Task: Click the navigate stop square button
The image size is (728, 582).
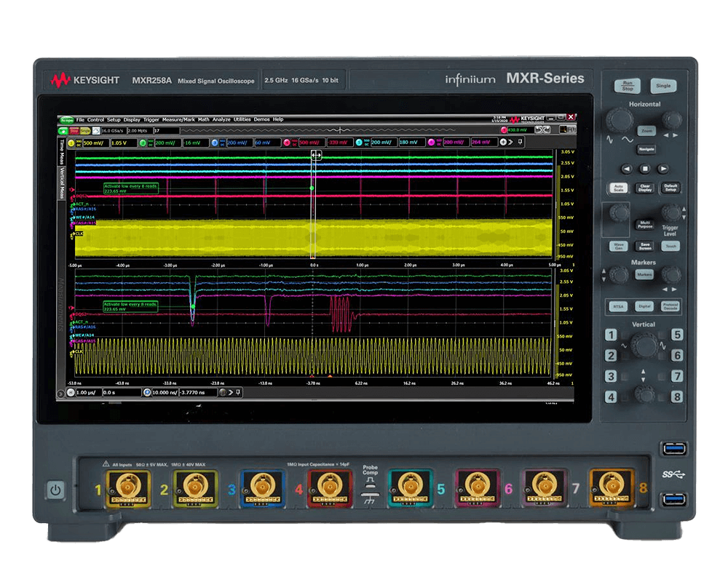Action: click(x=645, y=168)
